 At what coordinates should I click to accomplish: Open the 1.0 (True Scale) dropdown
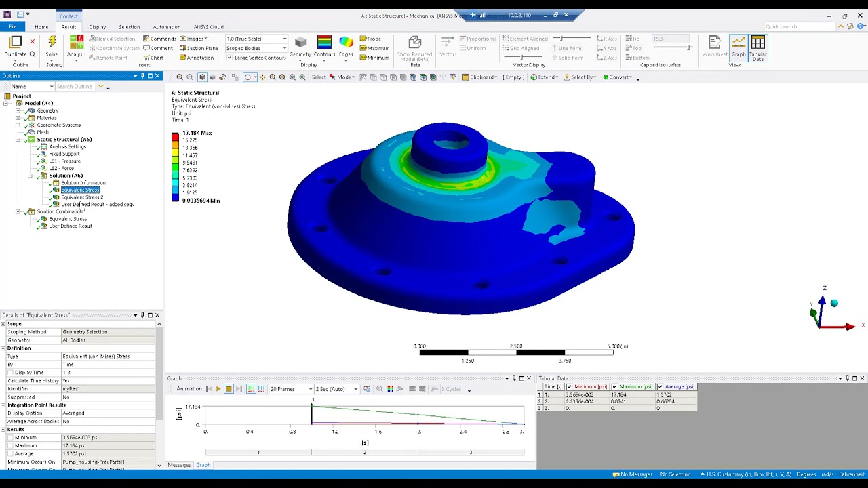(x=256, y=39)
